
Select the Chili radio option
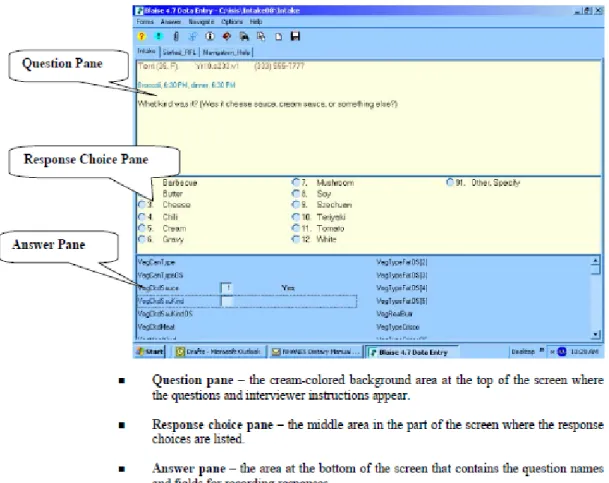142,217
